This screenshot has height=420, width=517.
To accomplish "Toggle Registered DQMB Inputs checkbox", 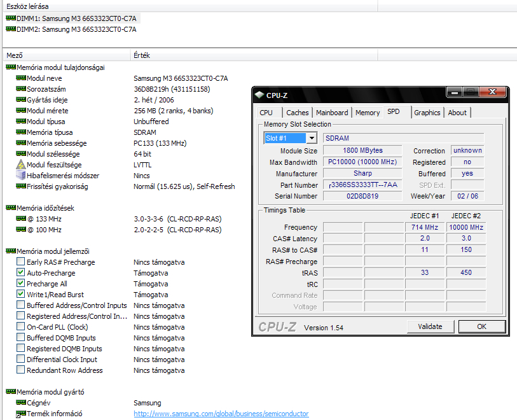I will 21,348.
